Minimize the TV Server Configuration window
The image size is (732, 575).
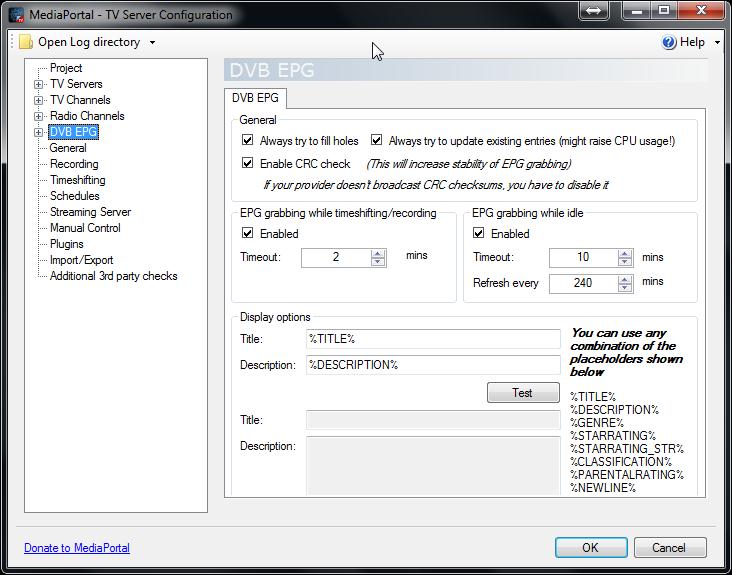(x=637, y=10)
